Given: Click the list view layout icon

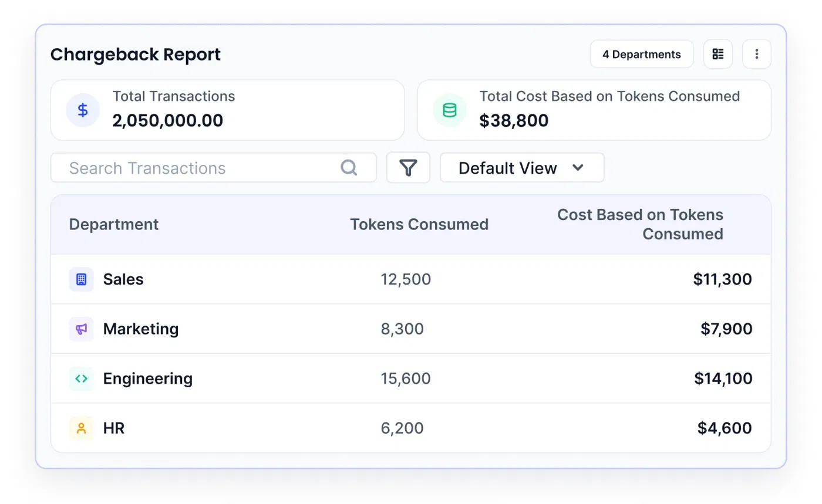Looking at the screenshot, I should click(717, 54).
